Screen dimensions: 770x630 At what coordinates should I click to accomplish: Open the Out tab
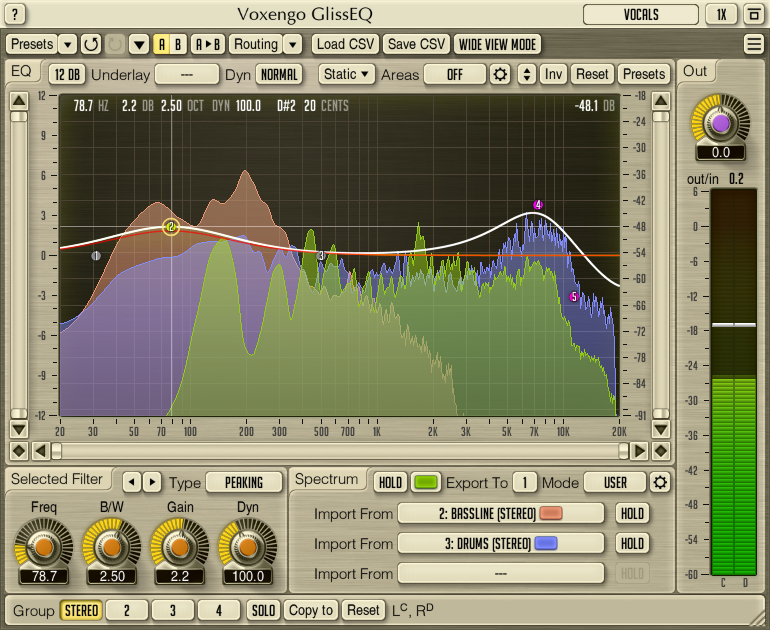695,72
